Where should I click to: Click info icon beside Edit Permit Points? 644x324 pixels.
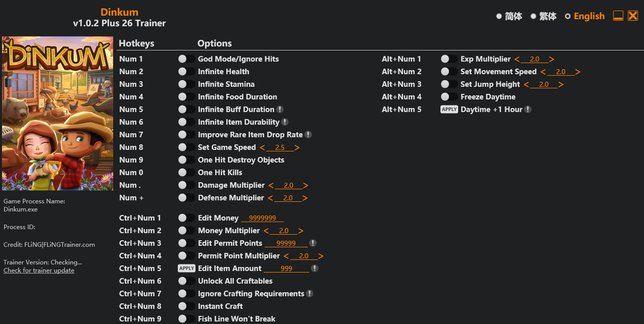313,243
